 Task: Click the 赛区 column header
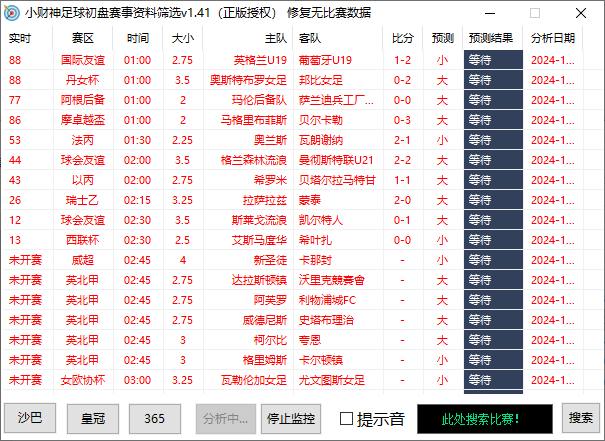click(82, 38)
